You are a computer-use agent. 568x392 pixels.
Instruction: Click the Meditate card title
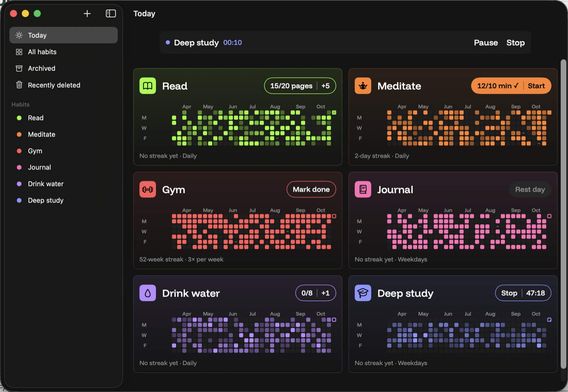point(399,86)
